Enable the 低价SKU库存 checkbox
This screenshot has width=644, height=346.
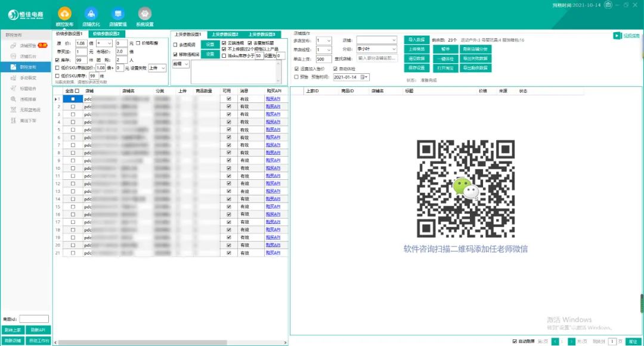point(57,76)
